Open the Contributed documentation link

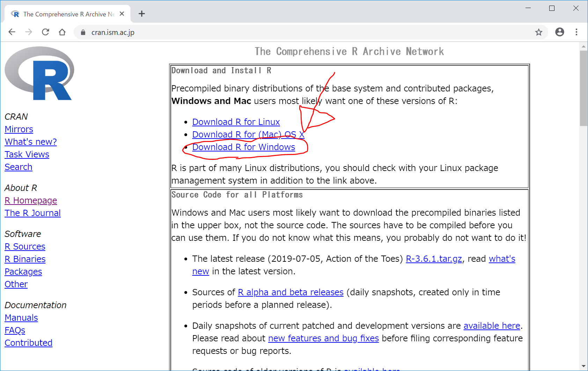pos(29,343)
